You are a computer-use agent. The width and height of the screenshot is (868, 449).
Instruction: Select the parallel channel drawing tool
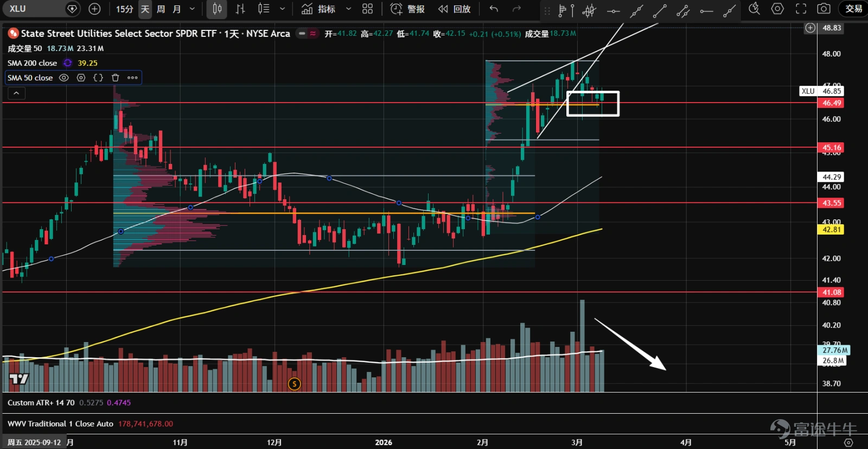pos(683,10)
